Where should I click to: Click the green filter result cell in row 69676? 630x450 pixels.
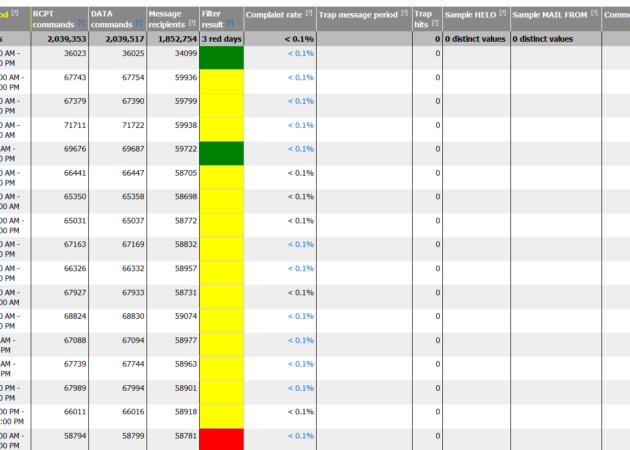click(x=222, y=153)
